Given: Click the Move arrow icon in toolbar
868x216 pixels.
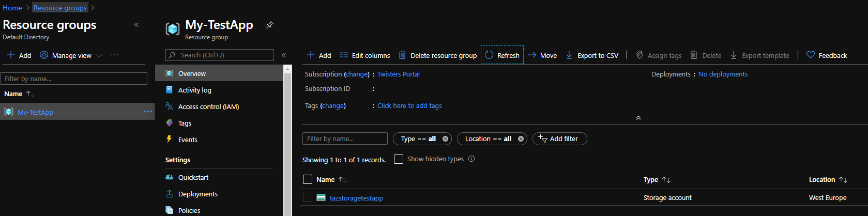Looking at the screenshot, I should (532, 55).
